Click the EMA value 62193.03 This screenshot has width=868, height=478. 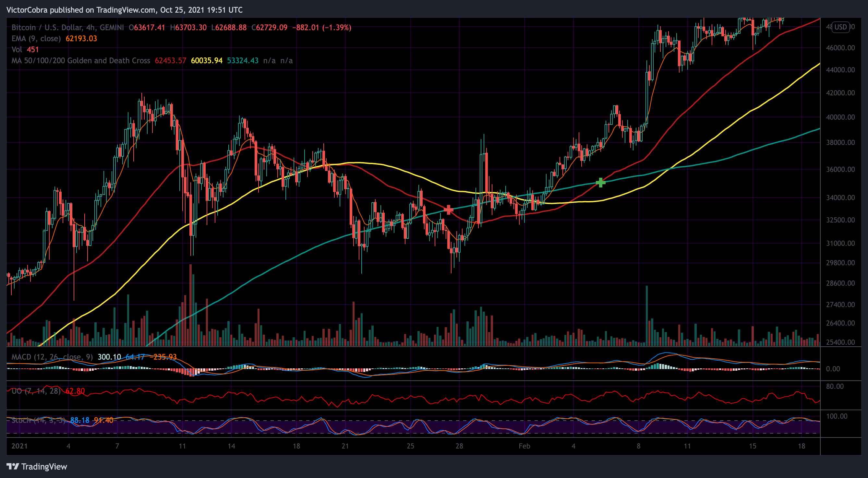tap(81, 38)
